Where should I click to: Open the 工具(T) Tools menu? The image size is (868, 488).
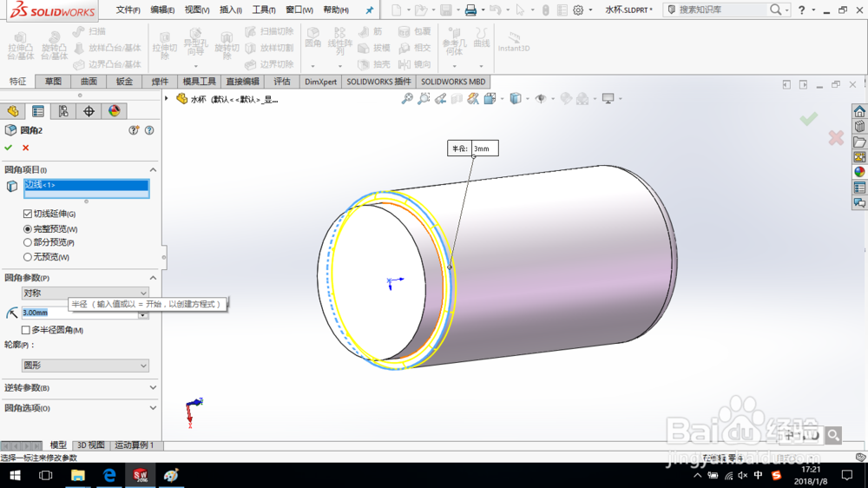point(264,10)
